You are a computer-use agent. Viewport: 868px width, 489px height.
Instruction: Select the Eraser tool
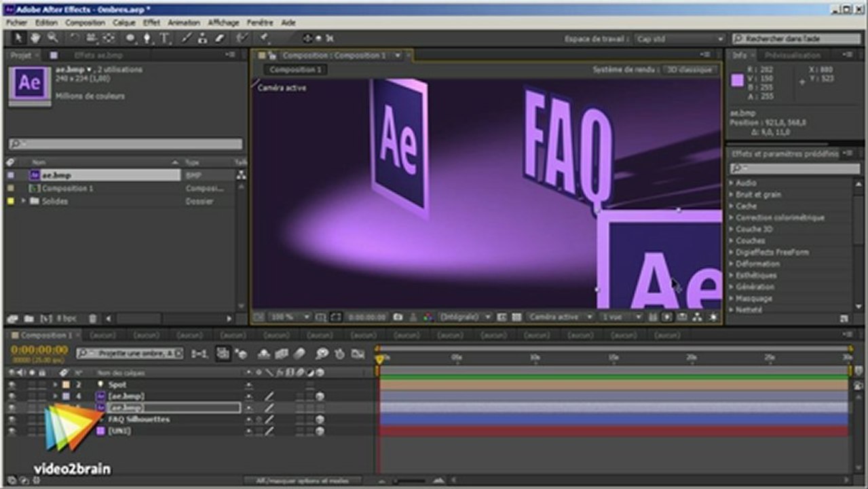(x=220, y=38)
